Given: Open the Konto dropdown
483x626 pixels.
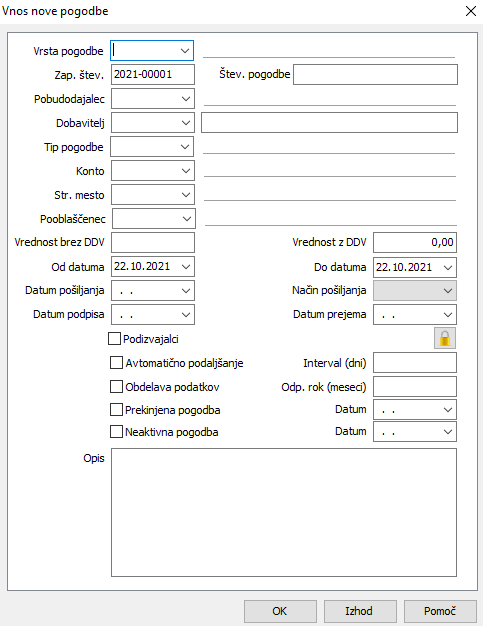Looking at the screenshot, I should [x=186, y=170].
